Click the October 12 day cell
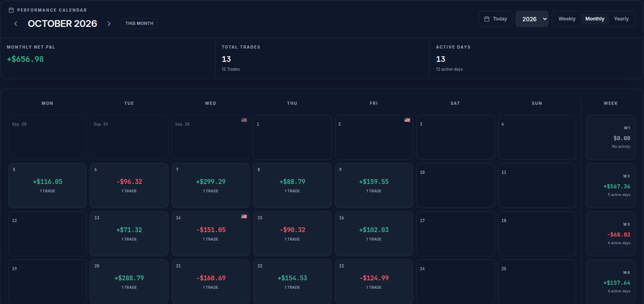The image size is (644, 304). (x=47, y=234)
